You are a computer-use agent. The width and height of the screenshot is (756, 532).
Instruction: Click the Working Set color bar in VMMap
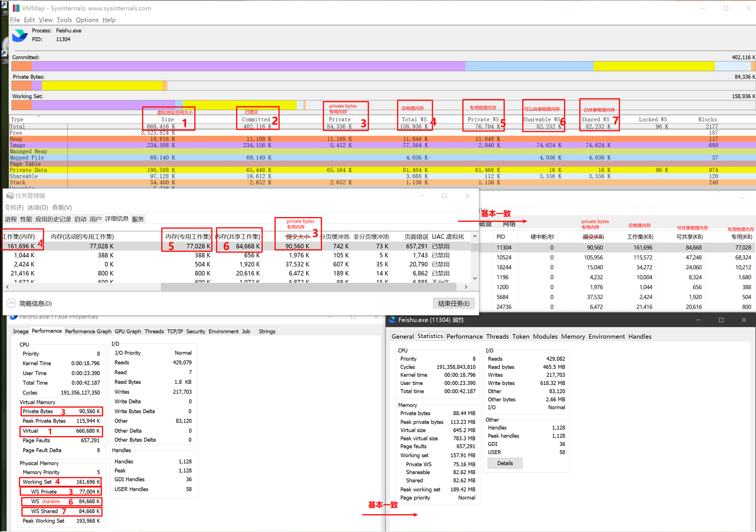coord(383,105)
